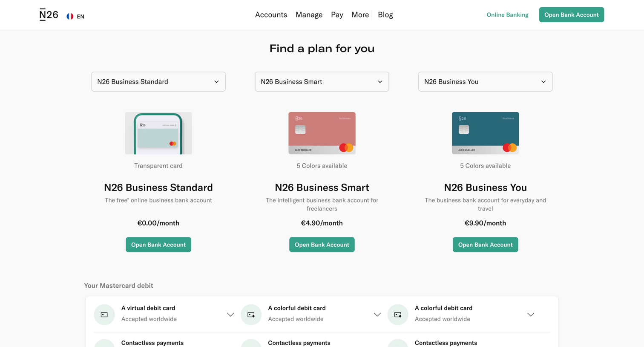Click the N26 Business You heading

click(x=486, y=188)
